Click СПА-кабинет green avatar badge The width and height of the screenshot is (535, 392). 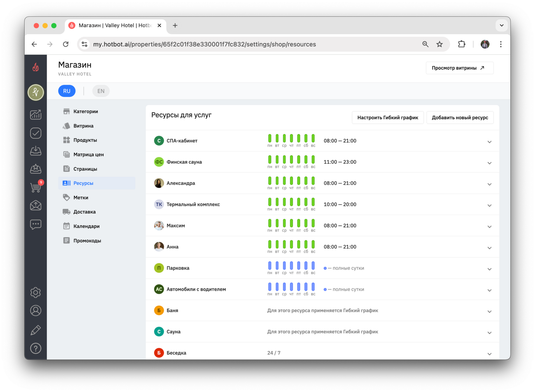click(x=159, y=141)
